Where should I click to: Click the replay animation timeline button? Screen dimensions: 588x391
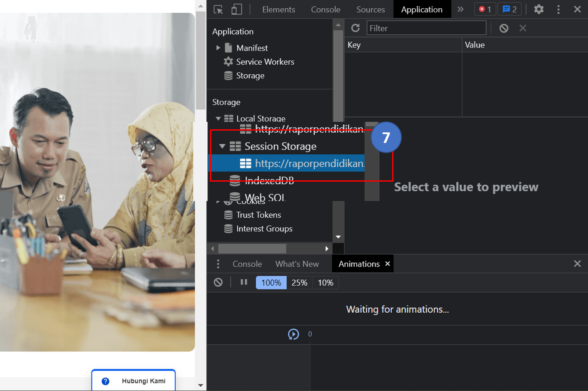[294, 334]
